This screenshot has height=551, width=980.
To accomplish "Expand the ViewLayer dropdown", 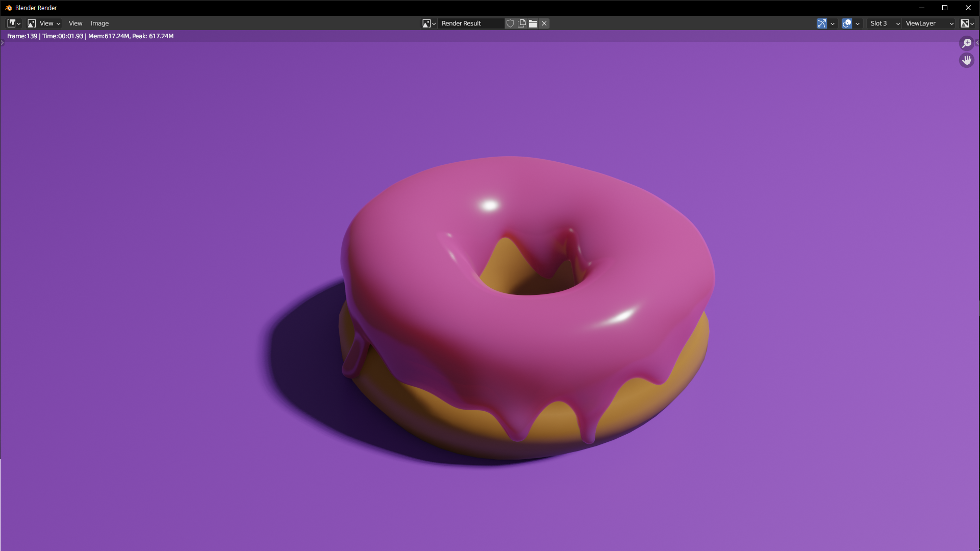I will pyautogui.click(x=929, y=23).
